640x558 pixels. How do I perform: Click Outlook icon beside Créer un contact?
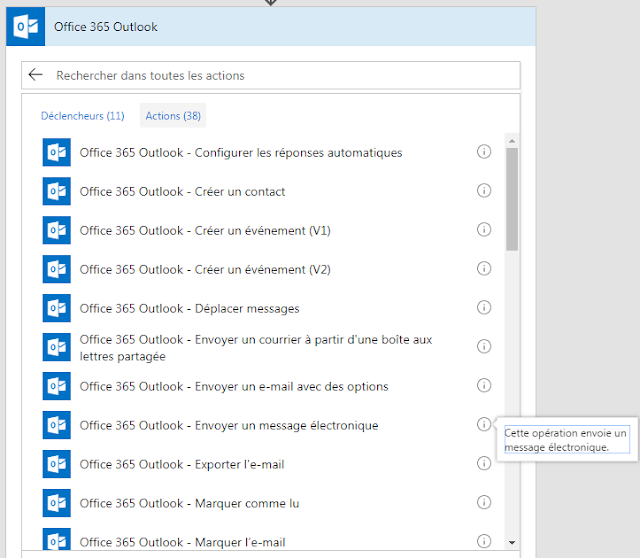pyautogui.click(x=57, y=191)
